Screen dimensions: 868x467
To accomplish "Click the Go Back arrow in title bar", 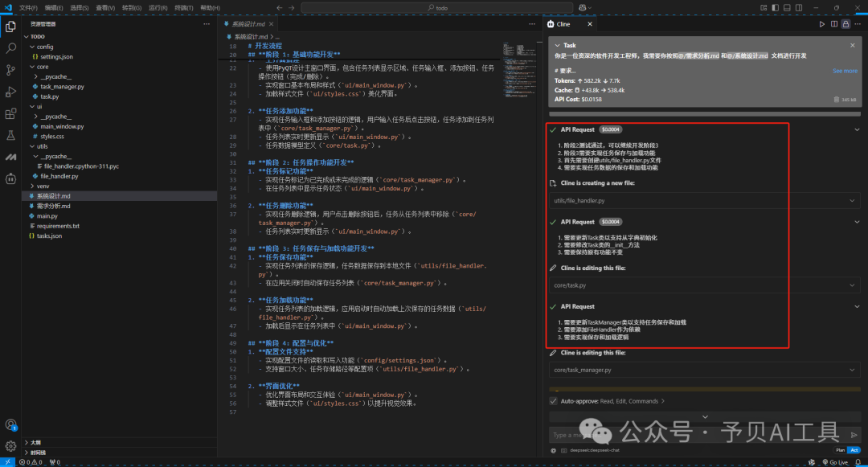I will [x=279, y=8].
